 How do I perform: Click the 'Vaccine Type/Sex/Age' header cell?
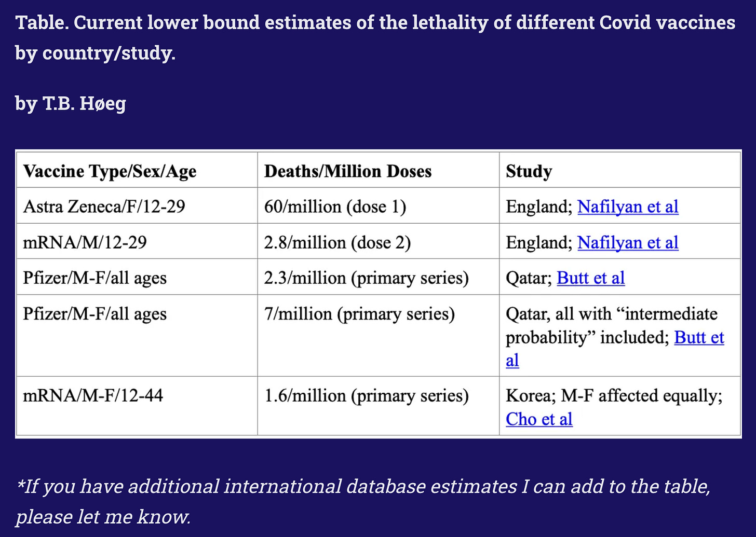[137, 171]
